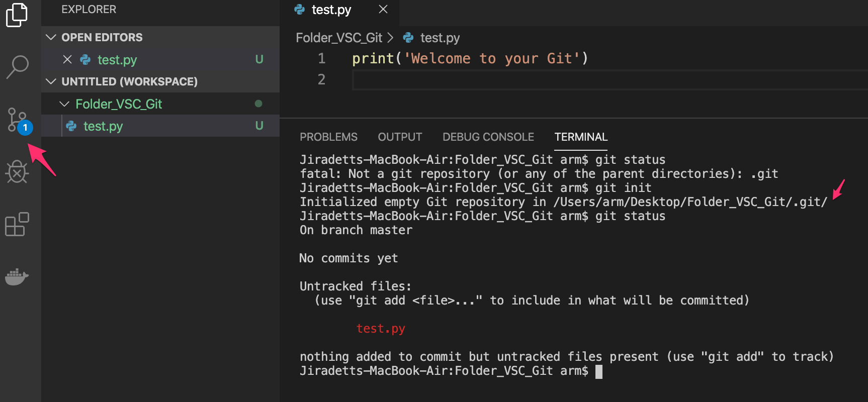Click the U badge next to test.py
The height and width of the screenshot is (402, 868).
pos(259,59)
